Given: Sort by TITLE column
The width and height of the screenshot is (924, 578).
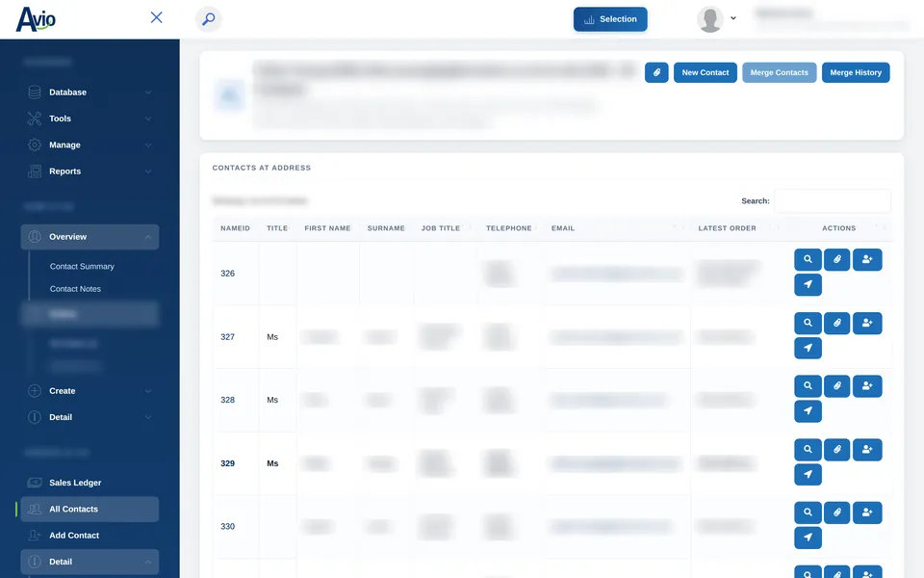Looking at the screenshot, I should click(277, 228).
